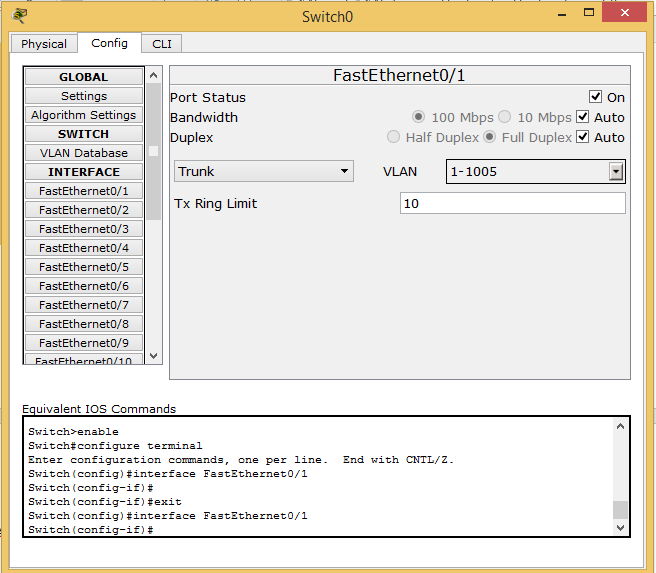The width and height of the screenshot is (656, 573).
Task: Click 'Switch>enable' line in IOS commands
Action: pyautogui.click(x=73, y=432)
